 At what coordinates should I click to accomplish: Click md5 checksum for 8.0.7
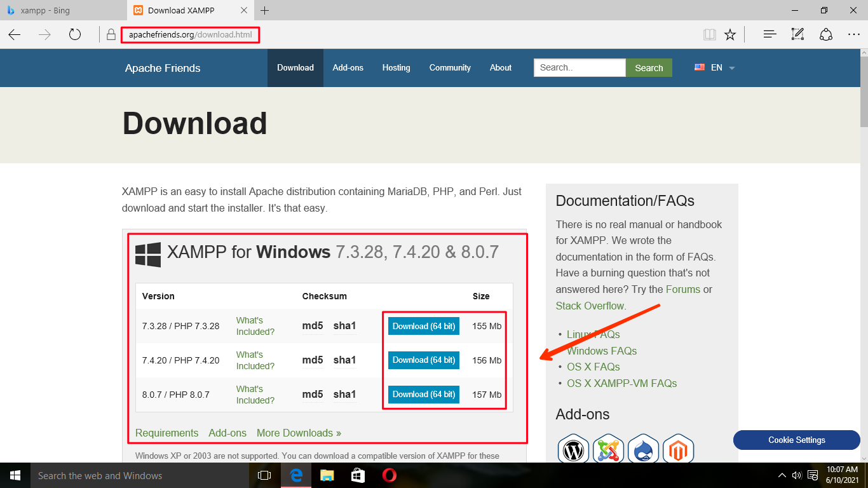(x=313, y=395)
